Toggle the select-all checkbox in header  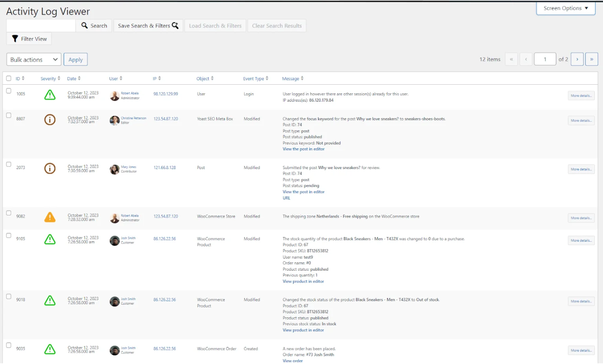[x=9, y=78]
